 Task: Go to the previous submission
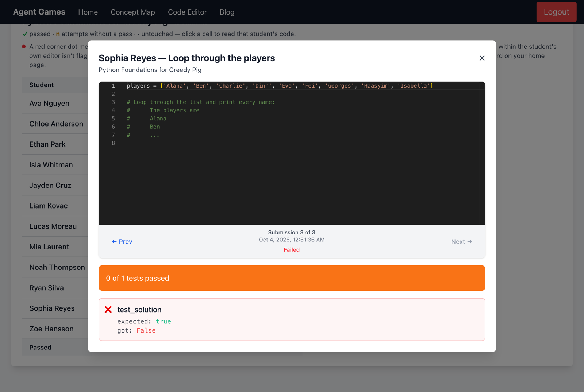(x=122, y=241)
